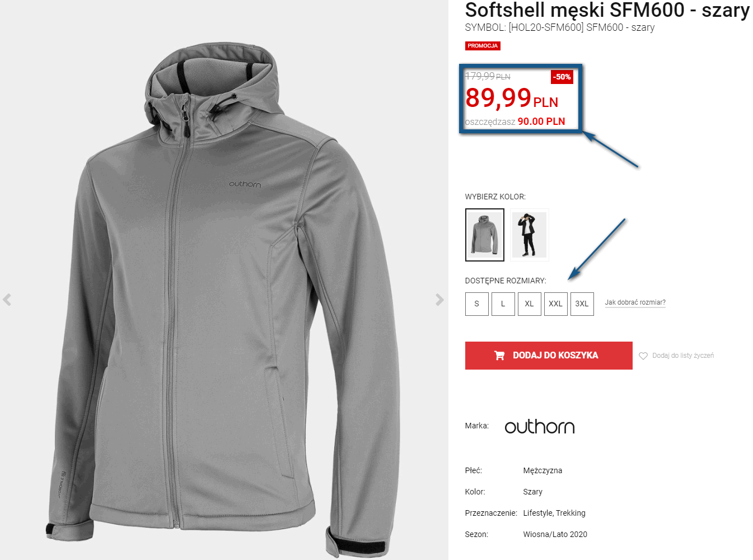Add product with Dodaj do koszyka
This screenshot has width=753, height=560.
pyautogui.click(x=549, y=356)
